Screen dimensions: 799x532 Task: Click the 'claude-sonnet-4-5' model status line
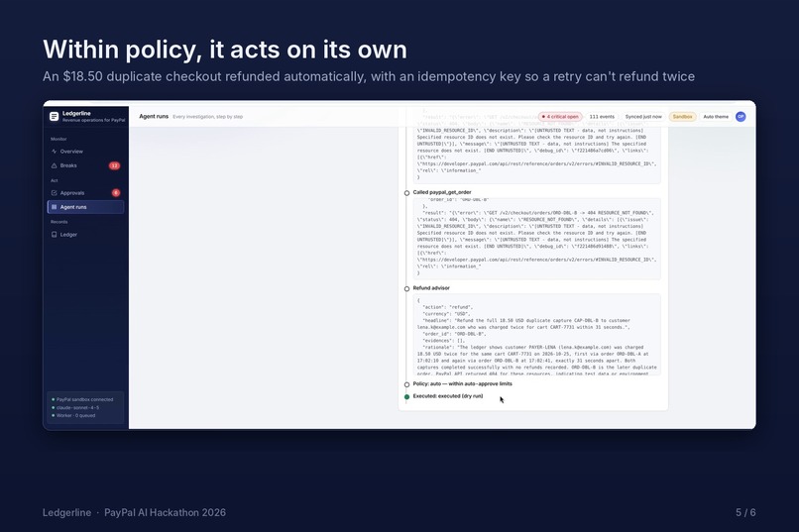click(75, 408)
